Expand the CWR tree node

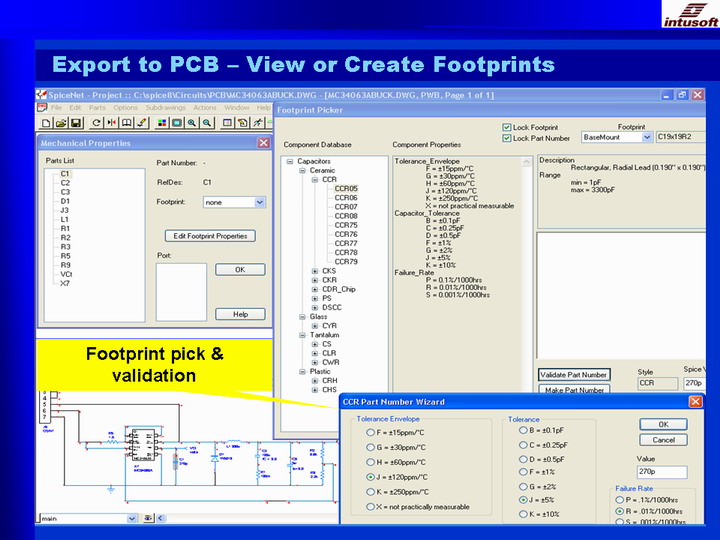click(315, 362)
